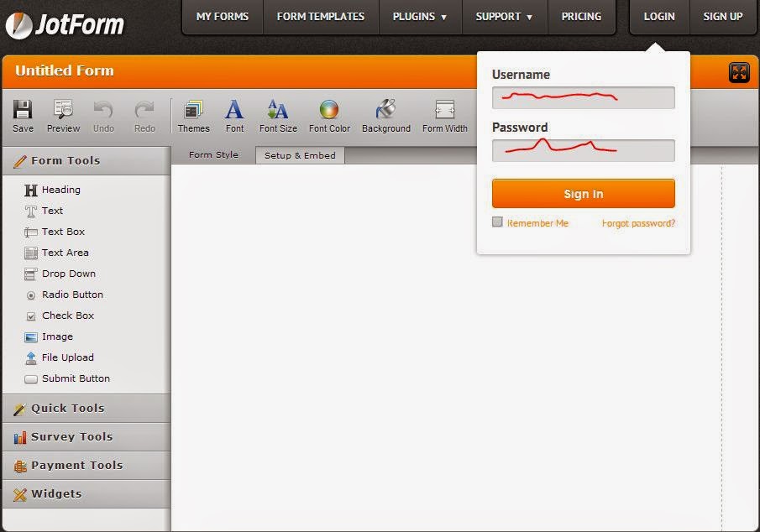Open the Plugins dropdown menu
Image resolution: width=760 pixels, height=532 pixels.
tap(420, 17)
